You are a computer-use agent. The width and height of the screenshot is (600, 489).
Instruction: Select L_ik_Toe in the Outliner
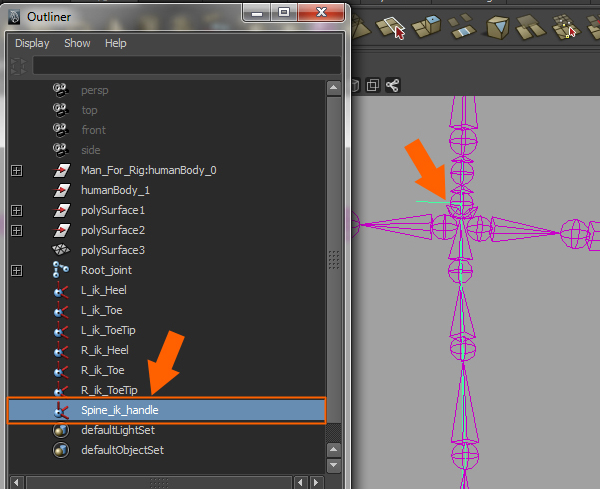tap(101, 310)
